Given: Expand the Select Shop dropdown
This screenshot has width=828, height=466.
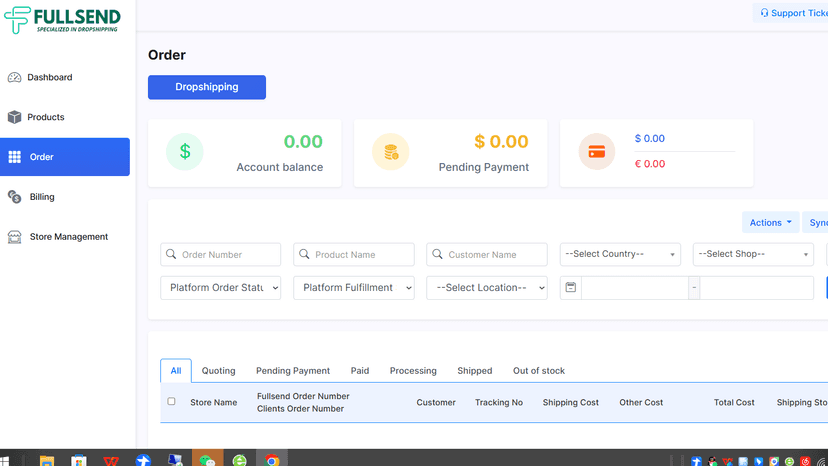Looking at the screenshot, I should pos(753,254).
